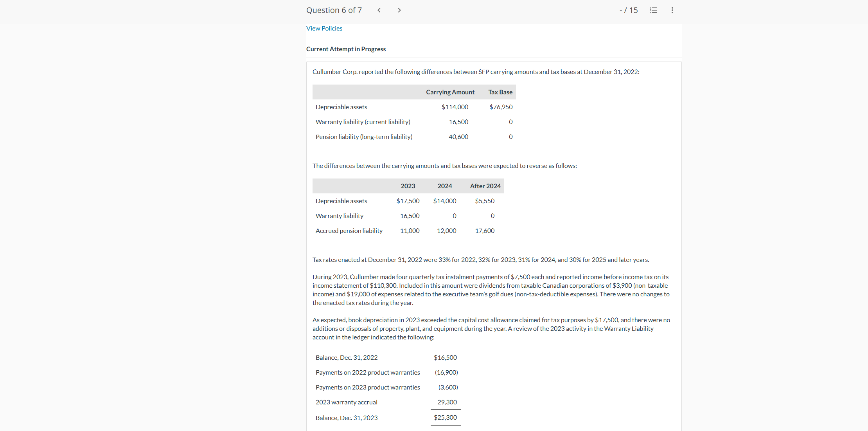
Task: Click the "2023 warranty accrual" amount
Action: [x=447, y=402]
